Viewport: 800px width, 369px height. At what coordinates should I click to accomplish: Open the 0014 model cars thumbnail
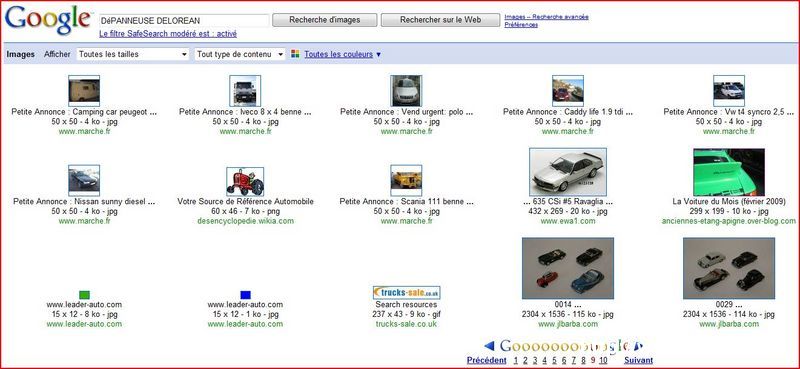(x=568, y=268)
